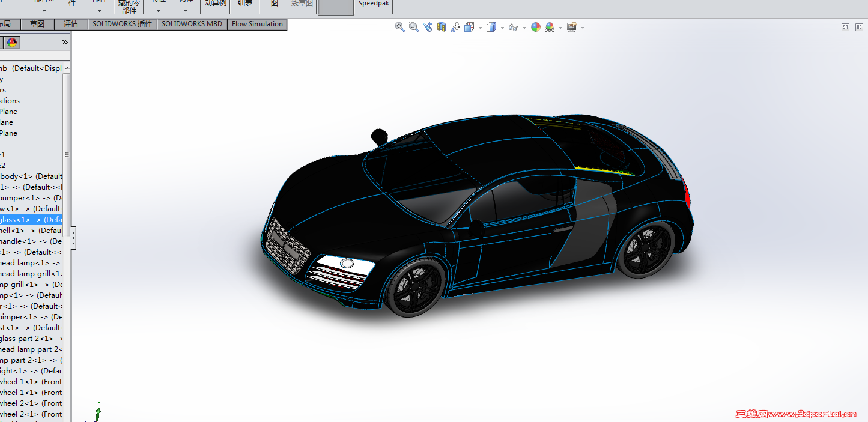The width and height of the screenshot is (868, 422).
Task: Restore the Previous View
Action: [x=427, y=27]
